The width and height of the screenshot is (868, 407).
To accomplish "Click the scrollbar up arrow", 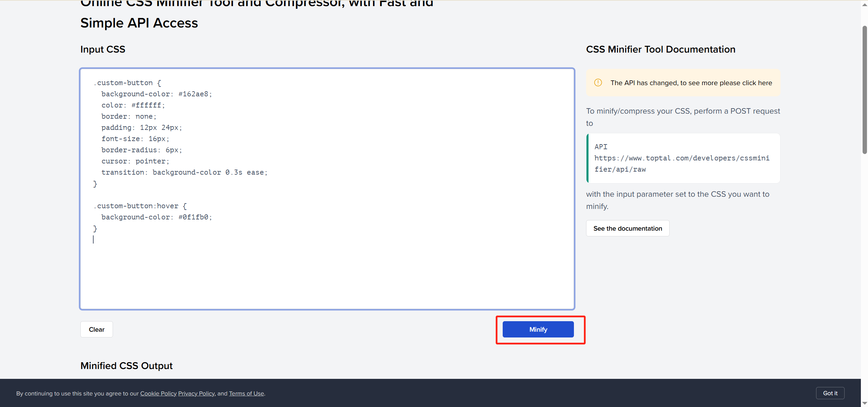I will (x=865, y=4).
